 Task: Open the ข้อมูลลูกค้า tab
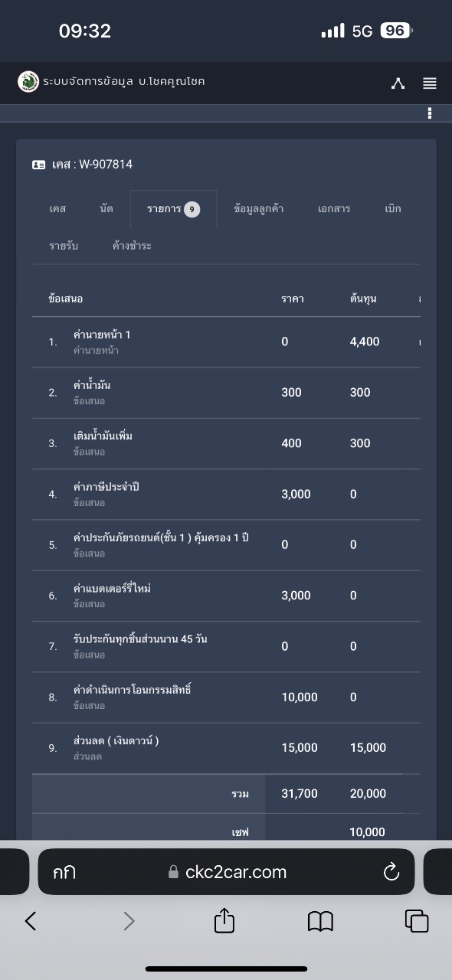pos(259,208)
